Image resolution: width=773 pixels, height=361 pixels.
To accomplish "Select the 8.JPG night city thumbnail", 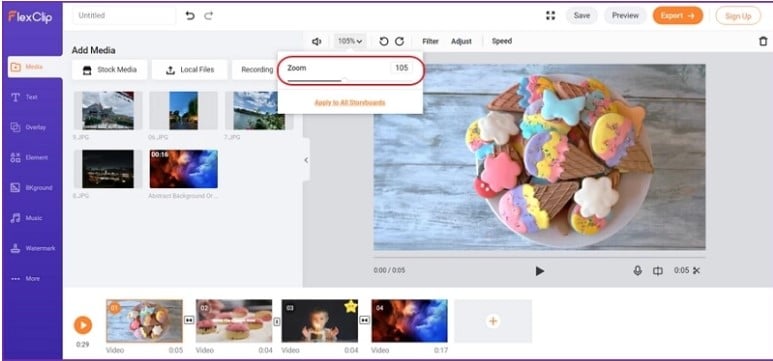I will (108, 169).
